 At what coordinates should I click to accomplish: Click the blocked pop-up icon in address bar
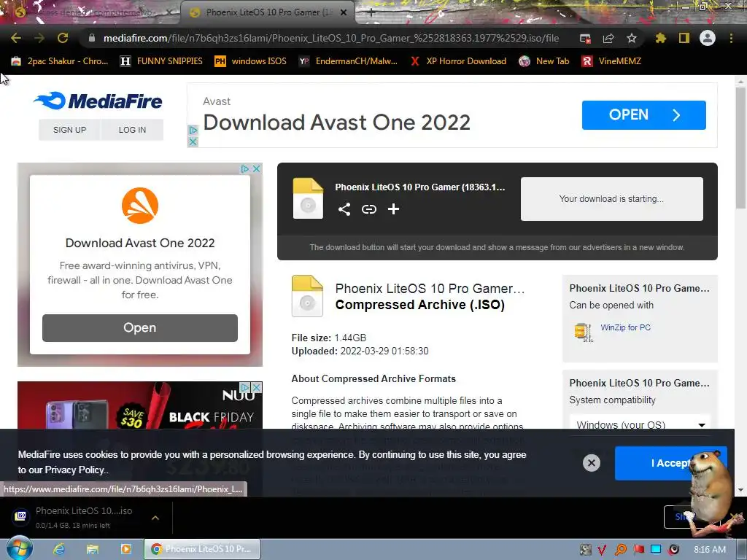pyautogui.click(x=585, y=38)
